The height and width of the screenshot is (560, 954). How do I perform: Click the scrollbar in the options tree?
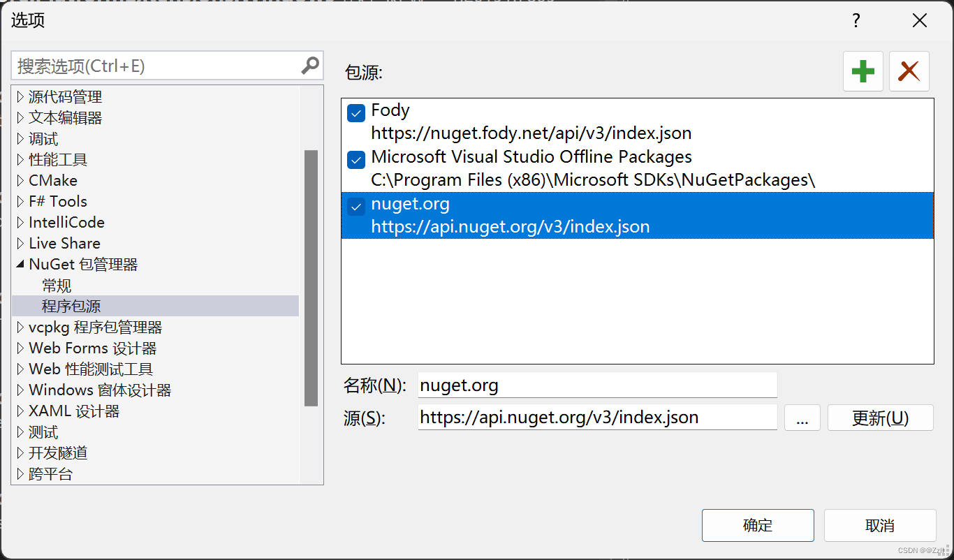[311, 272]
